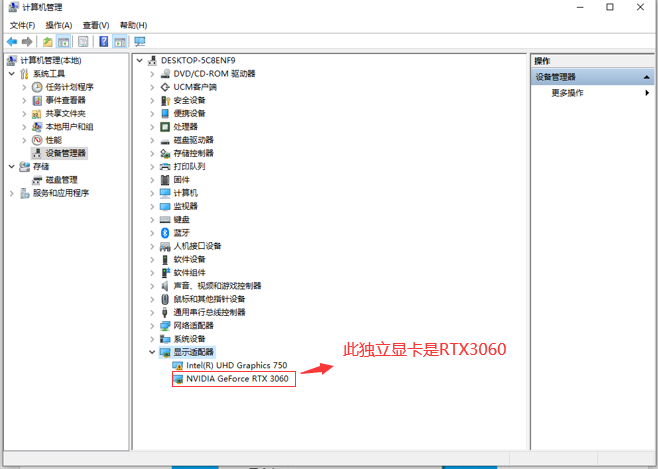Minimize the 计算机管理 window
Screen dimensions: 658x469
pyautogui.click(x=580, y=8)
